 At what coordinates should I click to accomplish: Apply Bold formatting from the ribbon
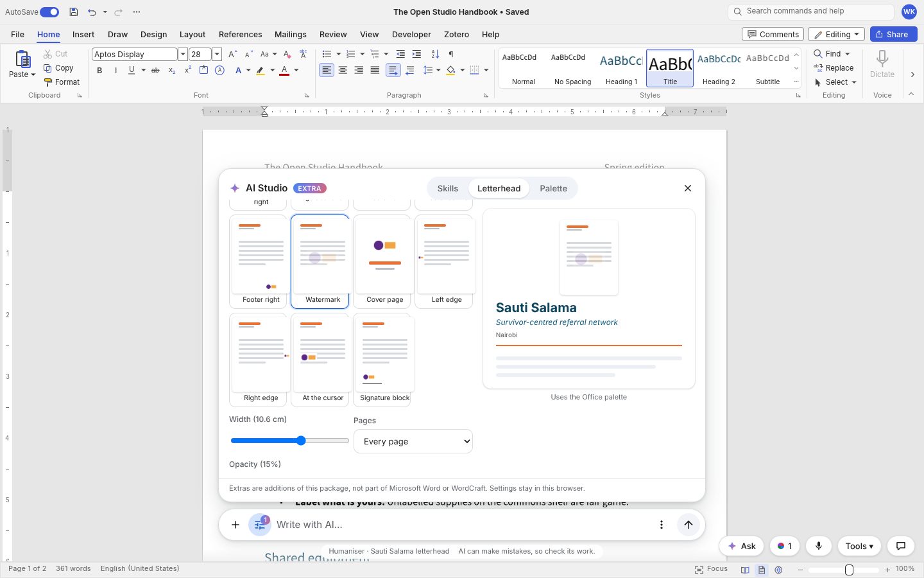(99, 70)
